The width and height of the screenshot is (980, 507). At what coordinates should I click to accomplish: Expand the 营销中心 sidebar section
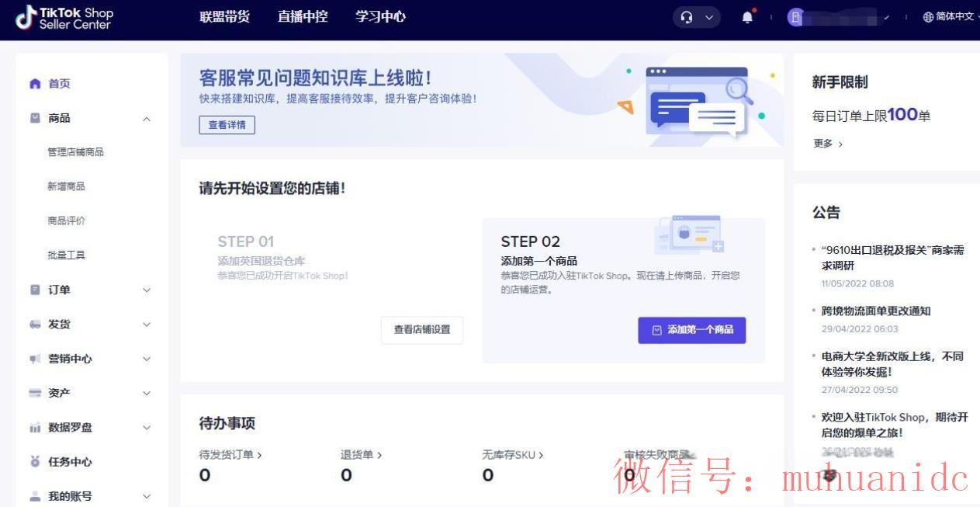point(147,359)
